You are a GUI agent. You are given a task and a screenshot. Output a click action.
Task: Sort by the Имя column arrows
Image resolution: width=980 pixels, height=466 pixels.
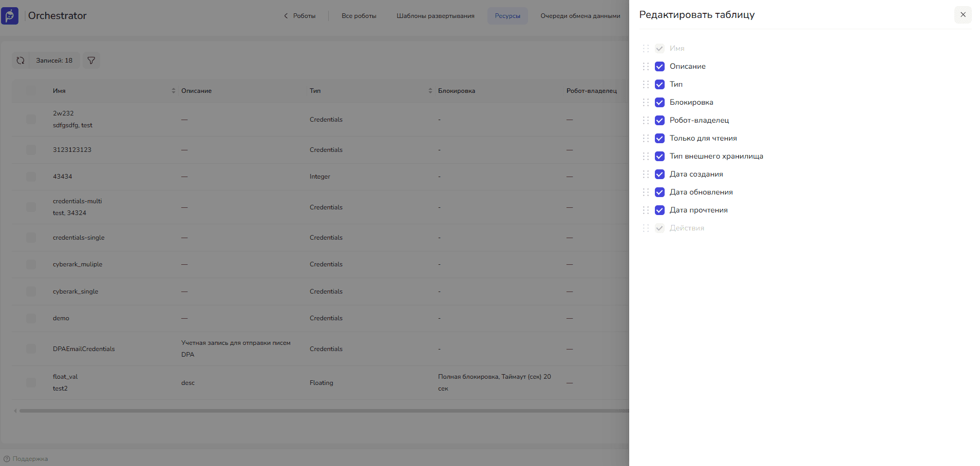click(173, 91)
